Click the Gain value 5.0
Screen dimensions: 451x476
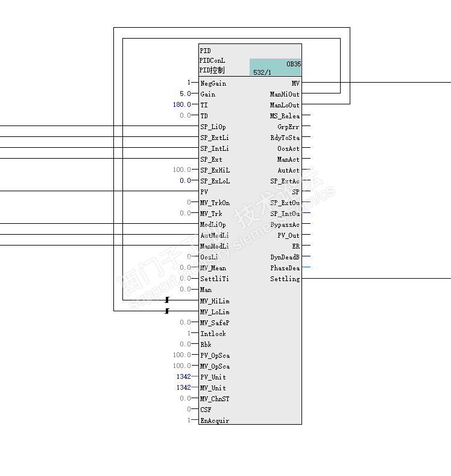(185, 94)
